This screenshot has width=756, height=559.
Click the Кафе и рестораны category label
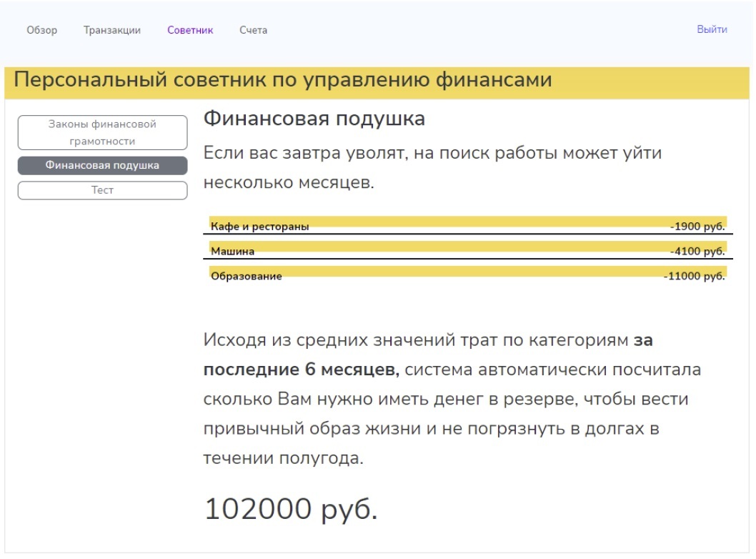tap(260, 227)
